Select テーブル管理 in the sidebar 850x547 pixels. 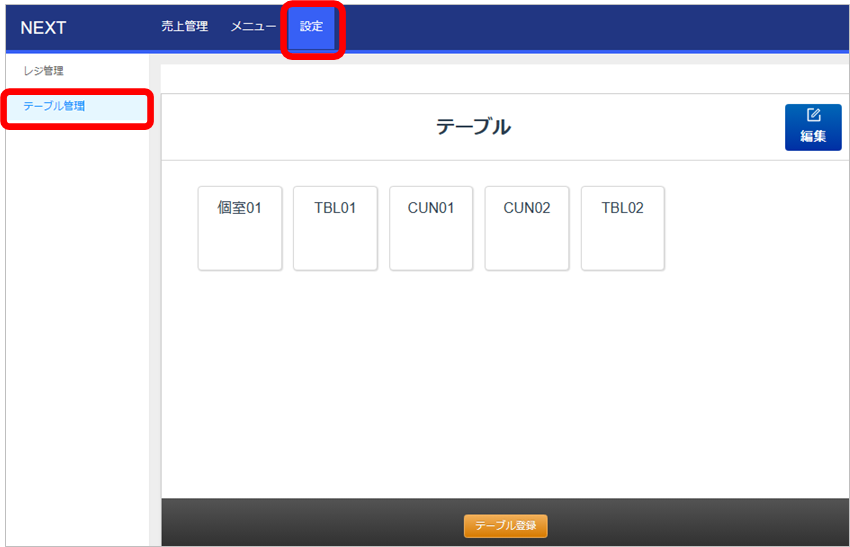pos(54,106)
